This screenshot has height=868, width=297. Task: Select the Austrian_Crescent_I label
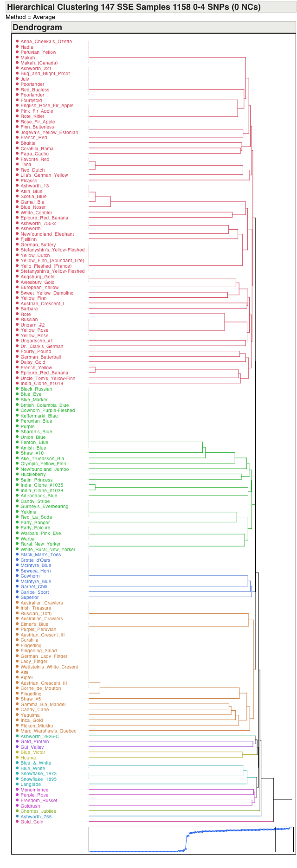[x=42, y=304]
